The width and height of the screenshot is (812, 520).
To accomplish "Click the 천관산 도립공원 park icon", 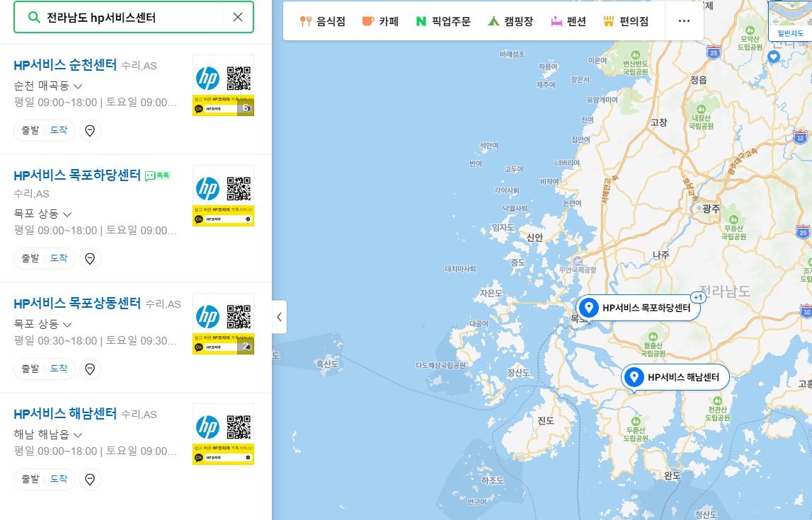I will [717, 400].
